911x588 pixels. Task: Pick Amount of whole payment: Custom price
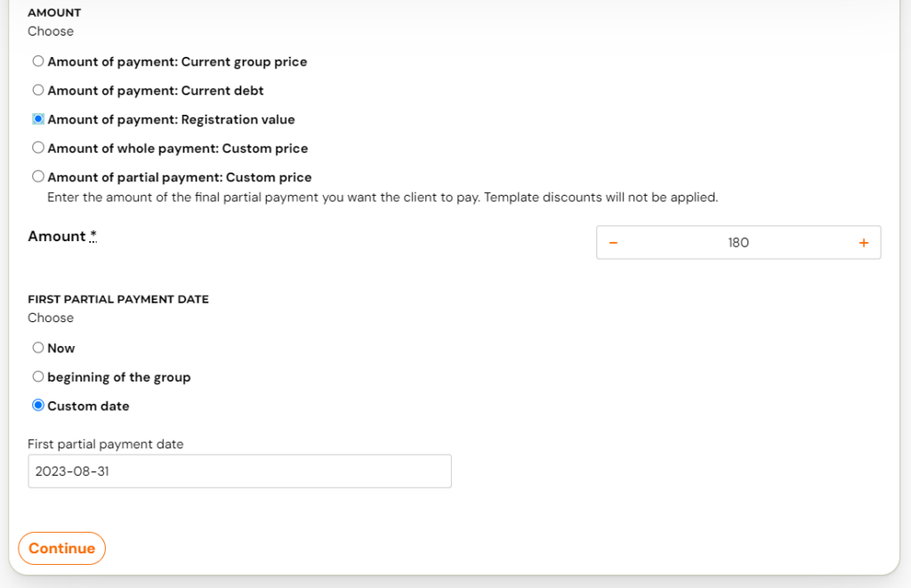tap(37, 148)
